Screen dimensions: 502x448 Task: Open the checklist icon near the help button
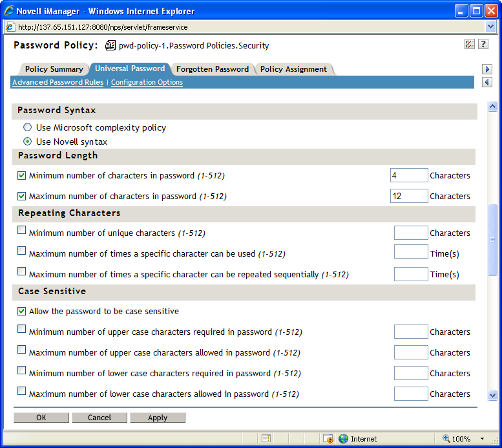click(x=469, y=44)
